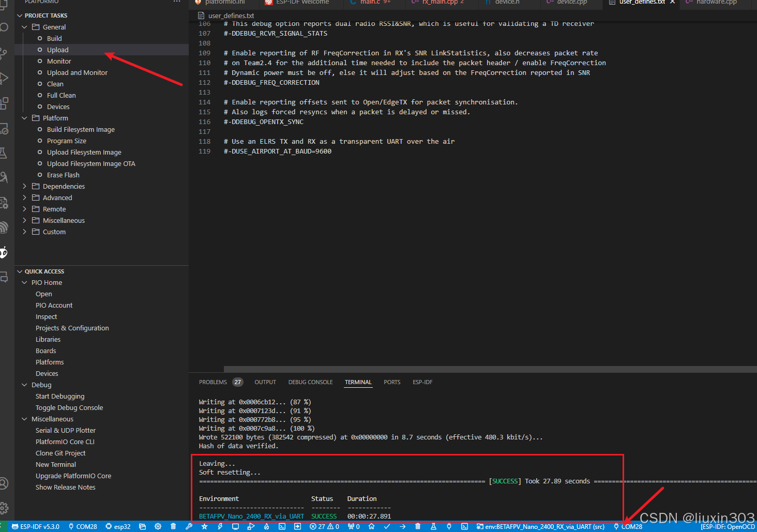
Task: Open PlatformIO Core CLI
Action: click(65, 442)
